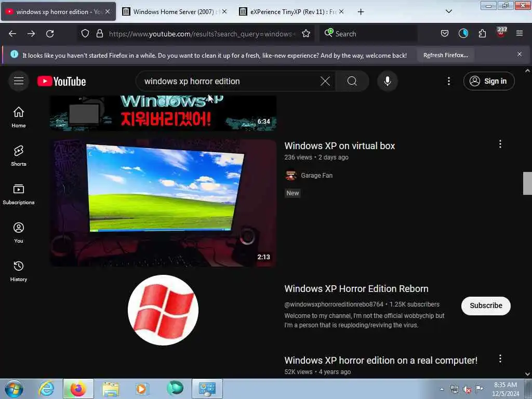The width and height of the screenshot is (532, 399).
Task: Open the list all tabs dropdown
Action: (x=448, y=11)
